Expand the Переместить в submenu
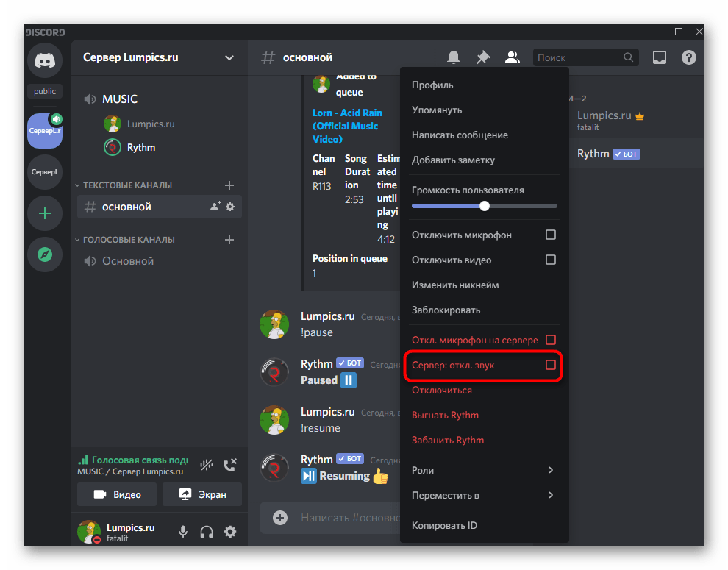The width and height of the screenshot is (728, 570). [x=484, y=495]
